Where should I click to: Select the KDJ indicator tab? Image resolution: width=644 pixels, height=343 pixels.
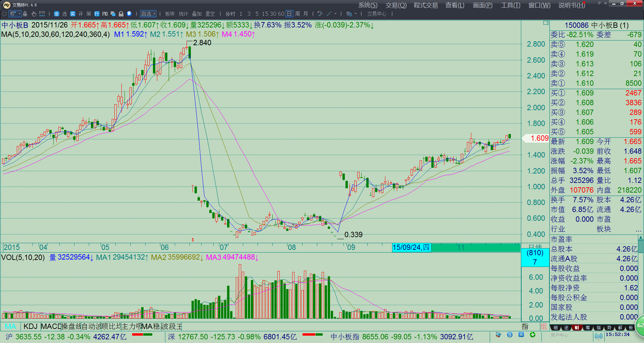31,326
